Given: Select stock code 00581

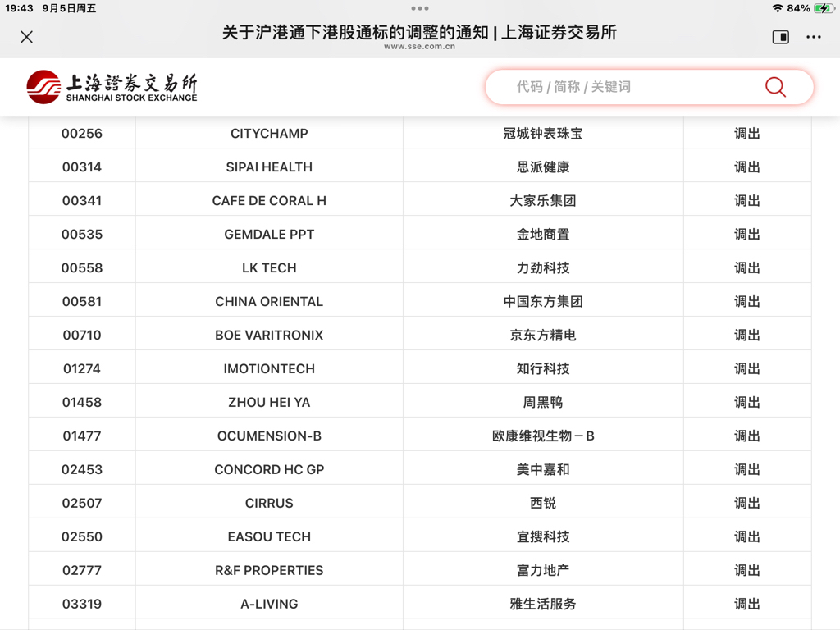Looking at the screenshot, I should 82,302.
